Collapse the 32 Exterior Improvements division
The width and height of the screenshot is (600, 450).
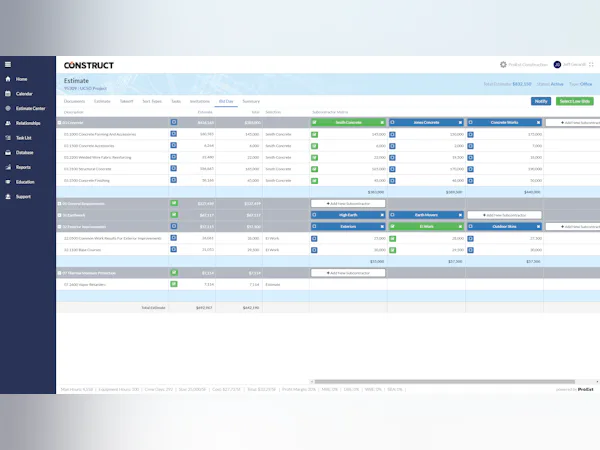click(59, 227)
